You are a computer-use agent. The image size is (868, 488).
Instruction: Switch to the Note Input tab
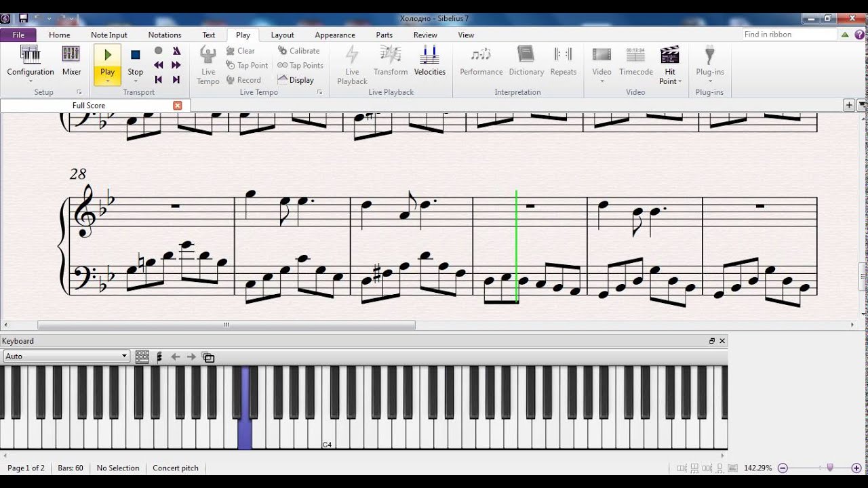tap(109, 35)
